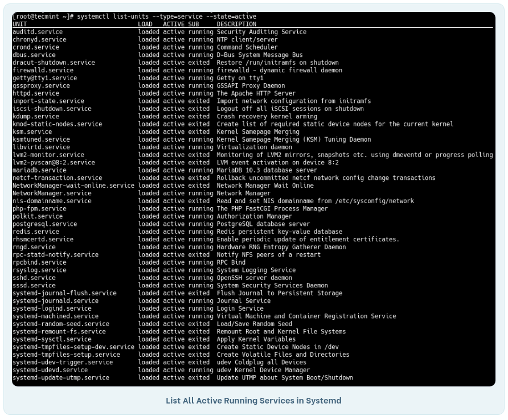Viewport: 508px width, 420px height.
Task: Click chronyd.service unit name
Action: (39, 39)
